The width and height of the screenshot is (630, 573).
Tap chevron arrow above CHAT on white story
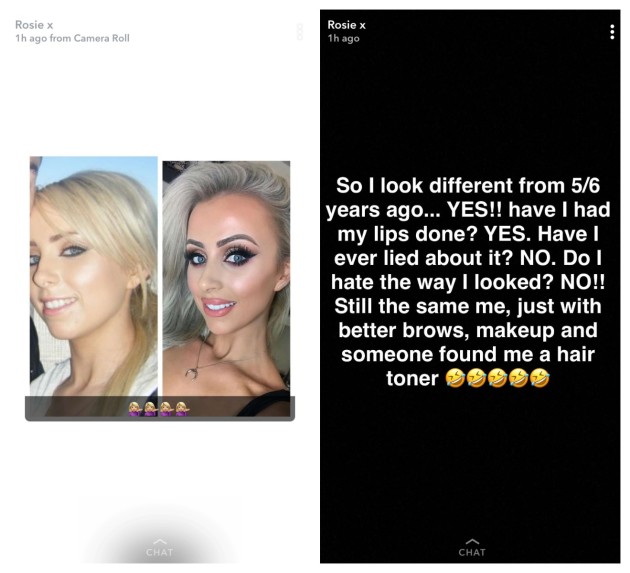tap(160, 541)
